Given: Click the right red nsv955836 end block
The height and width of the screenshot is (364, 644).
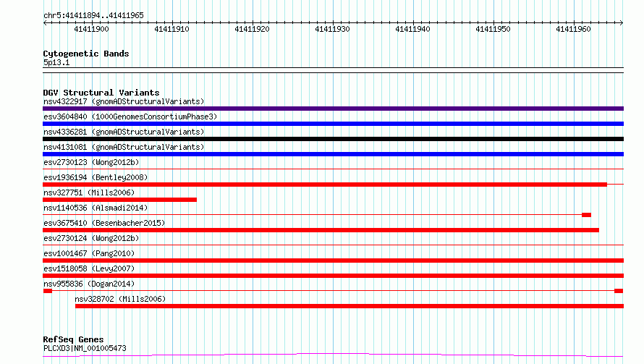Looking at the screenshot, I should 619,291.
